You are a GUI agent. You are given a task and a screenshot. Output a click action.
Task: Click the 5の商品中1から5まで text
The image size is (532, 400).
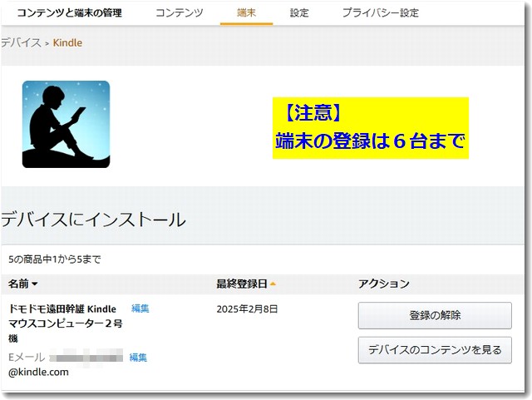(55, 259)
